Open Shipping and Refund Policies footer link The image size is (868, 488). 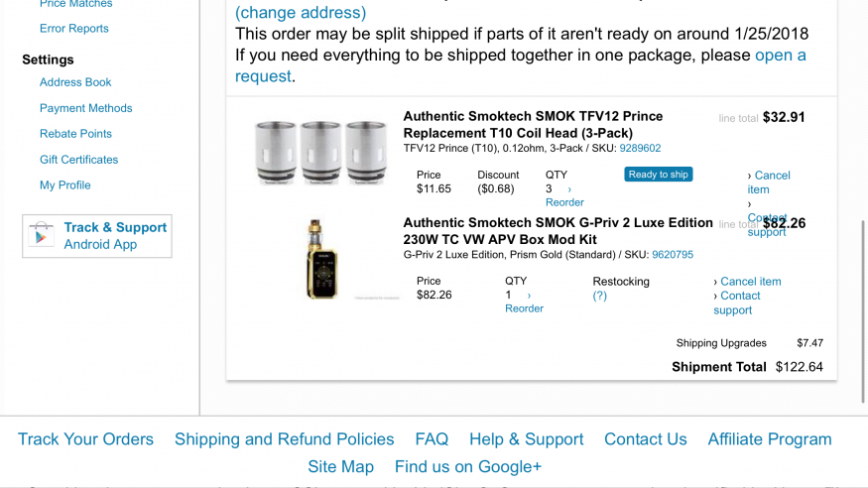(284, 439)
